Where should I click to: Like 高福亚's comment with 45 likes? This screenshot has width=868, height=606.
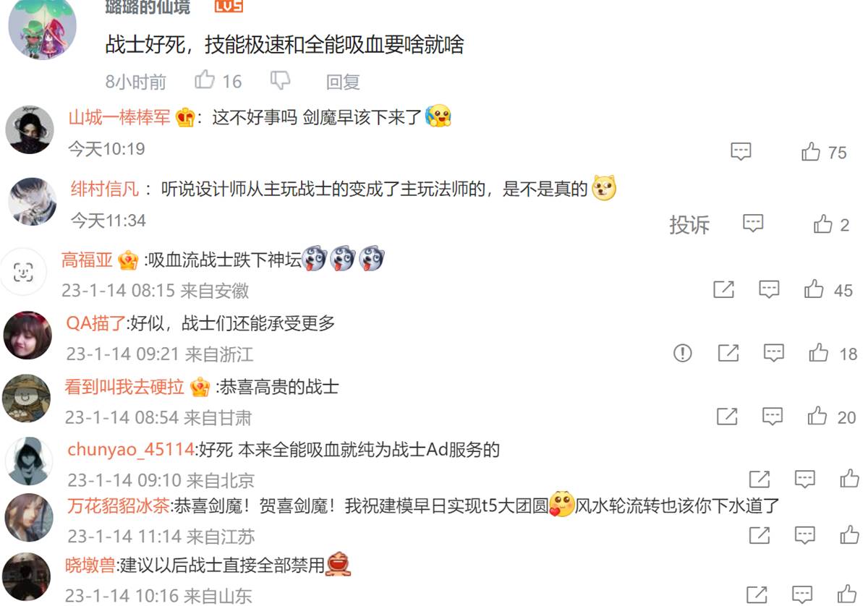814,290
